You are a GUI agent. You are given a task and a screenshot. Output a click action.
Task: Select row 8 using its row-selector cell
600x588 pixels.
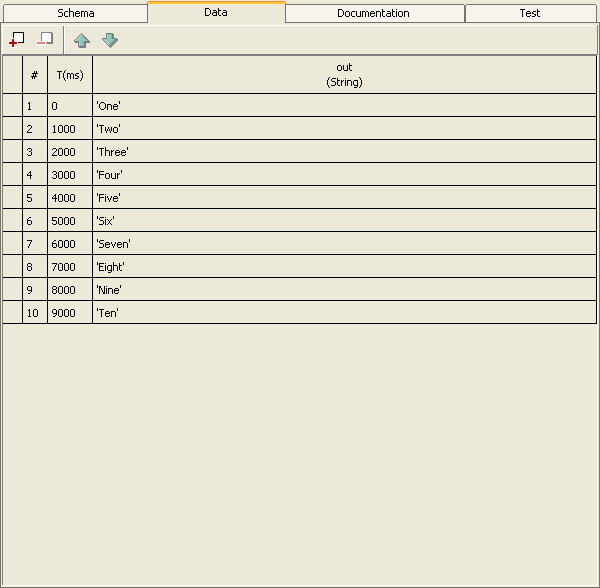point(12,267)
